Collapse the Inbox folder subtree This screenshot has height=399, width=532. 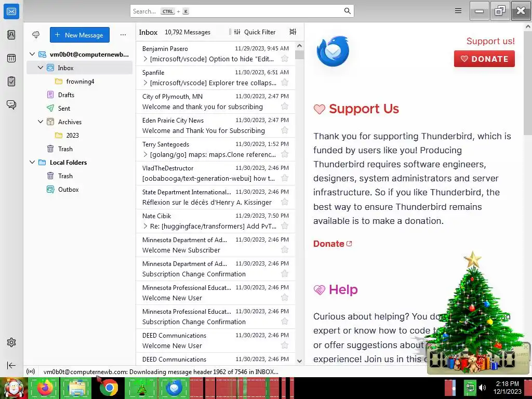(41, 68)
